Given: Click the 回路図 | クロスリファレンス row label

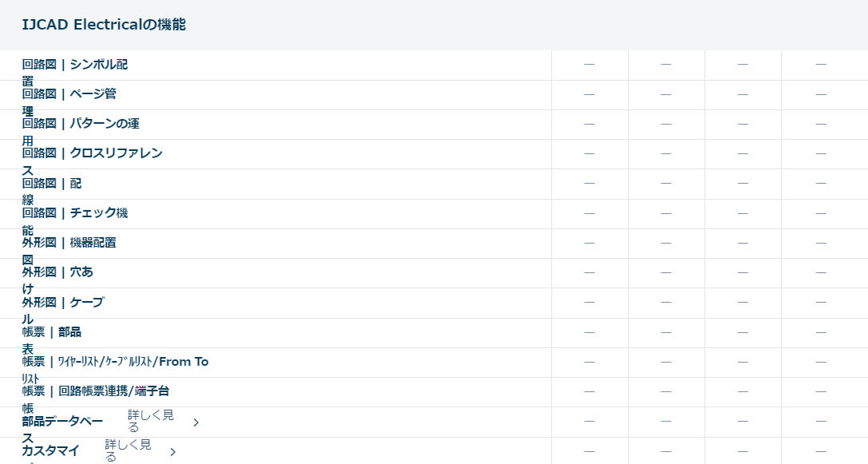Looking at the screenshot, I should coord(93,153).
